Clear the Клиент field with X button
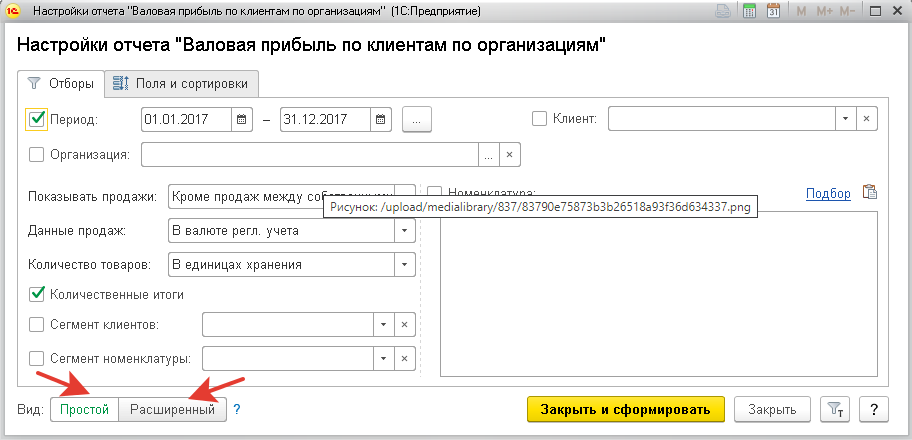Image resolution: width=912 pixels, height=440 pixels. pyautogui.click(x=867, y=119)
